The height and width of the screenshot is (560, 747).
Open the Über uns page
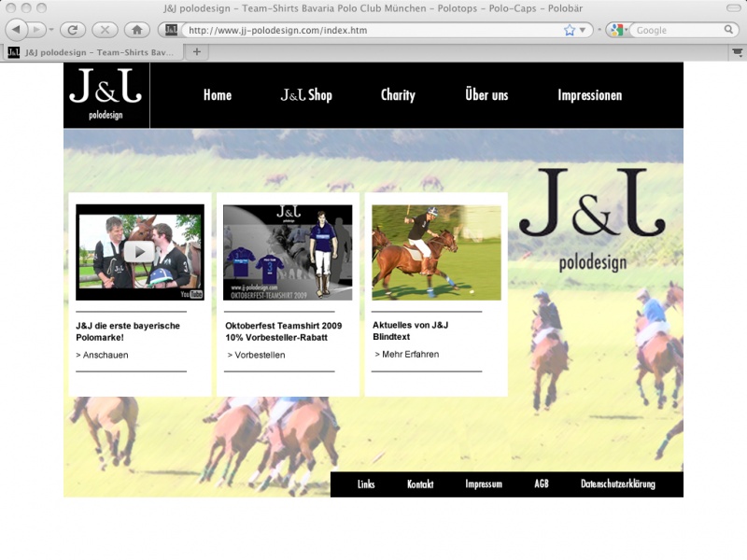pyautogui.click(x=486, y=95)
